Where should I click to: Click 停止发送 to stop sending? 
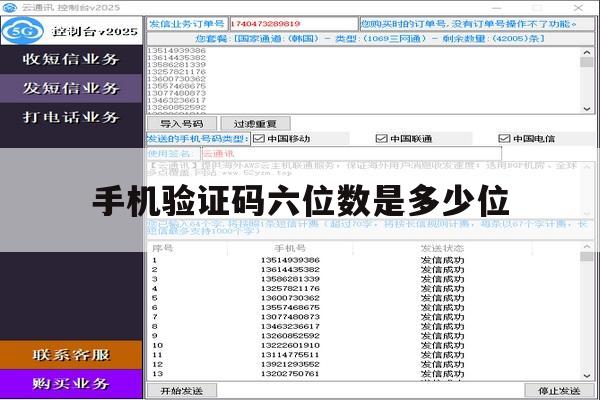point(559,391)
